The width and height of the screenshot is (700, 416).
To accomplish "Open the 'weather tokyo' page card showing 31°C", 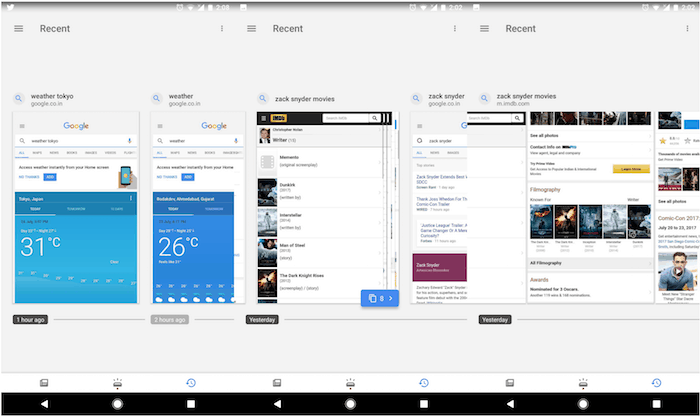I will tap(76, 208).
